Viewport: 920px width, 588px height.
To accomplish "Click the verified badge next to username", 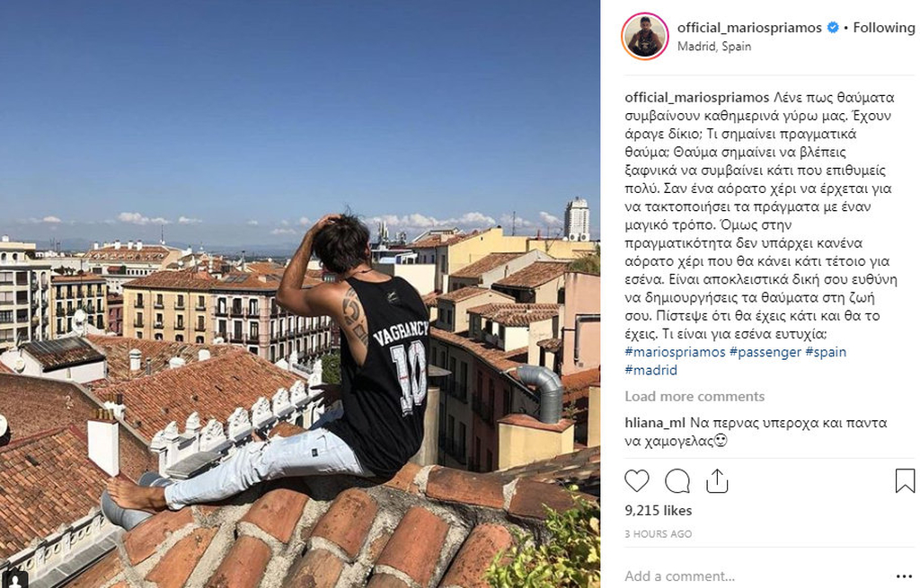I will click(x=833, y=28).
